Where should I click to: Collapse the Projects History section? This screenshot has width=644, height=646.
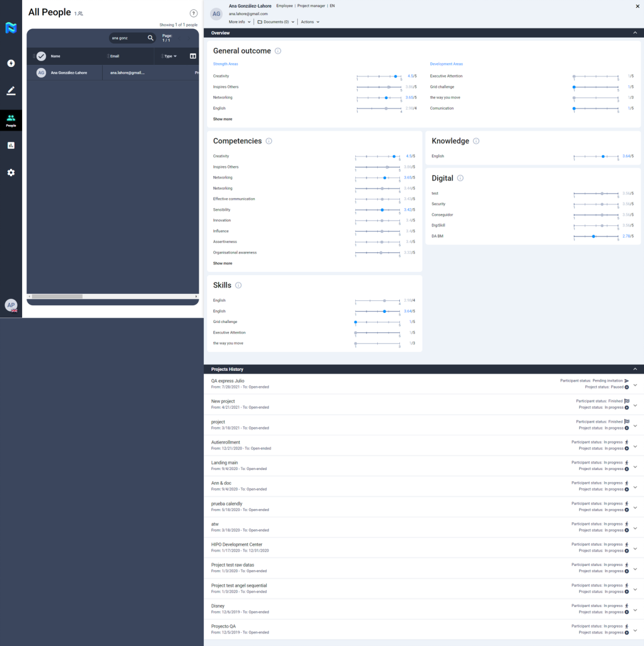point(635,369)
